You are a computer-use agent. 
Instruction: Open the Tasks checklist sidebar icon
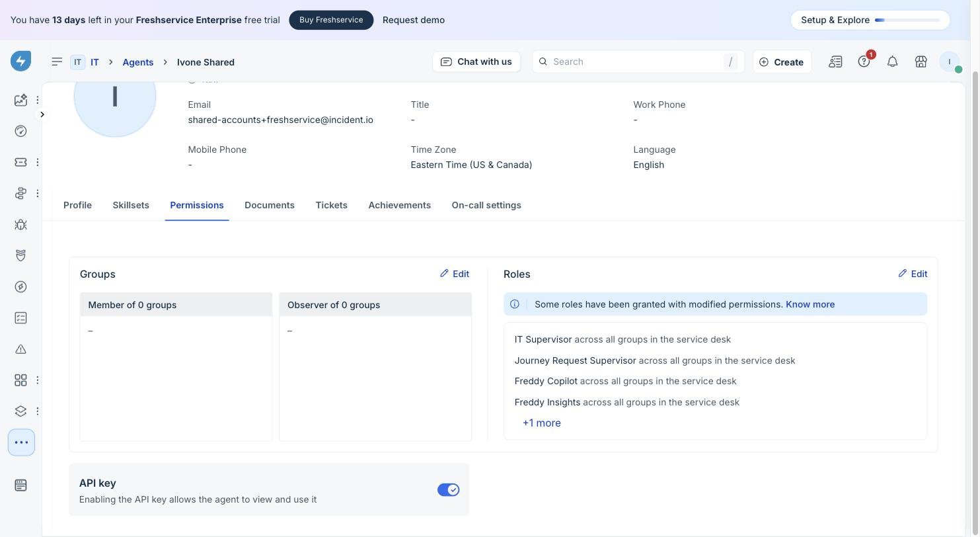point(20,318)
